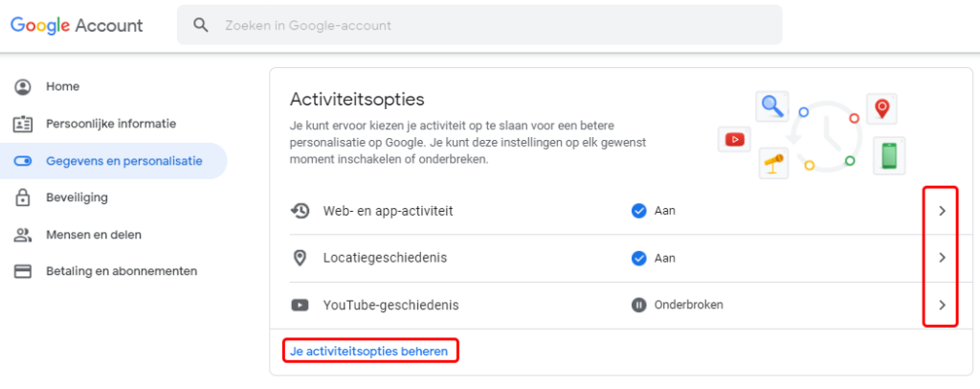980x389 pixels.
Task: Click the Web- en app-activiteit history icon
Action: [300, 211]
